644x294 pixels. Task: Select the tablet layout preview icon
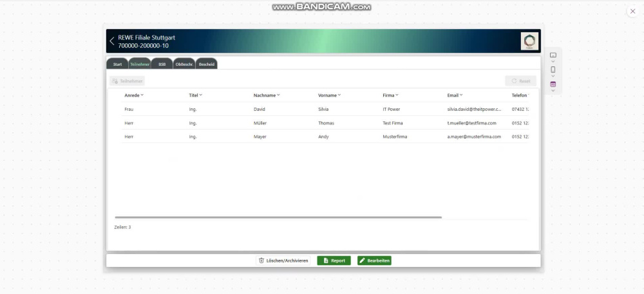coord(553,55)
